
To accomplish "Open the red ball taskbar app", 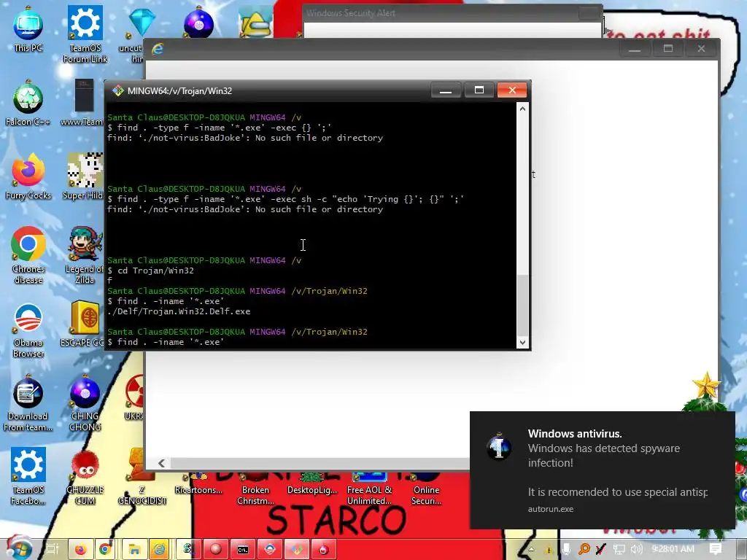I will [215, 549].
